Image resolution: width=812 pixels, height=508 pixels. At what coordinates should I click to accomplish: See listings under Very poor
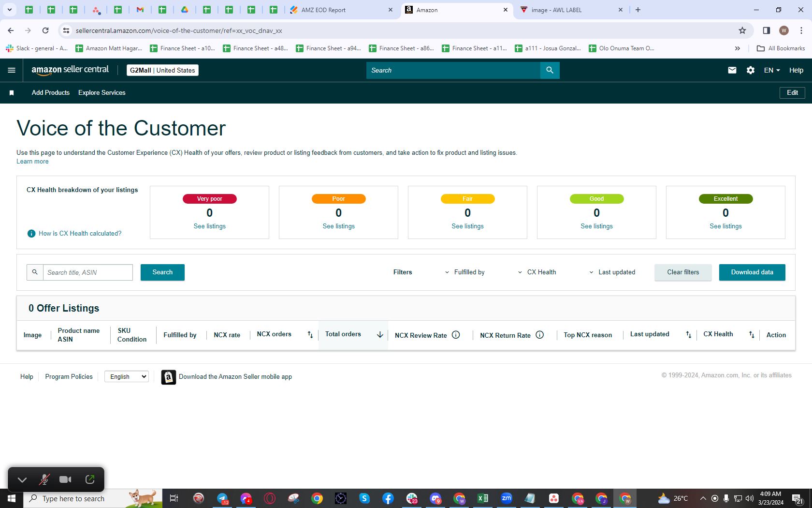209,226
